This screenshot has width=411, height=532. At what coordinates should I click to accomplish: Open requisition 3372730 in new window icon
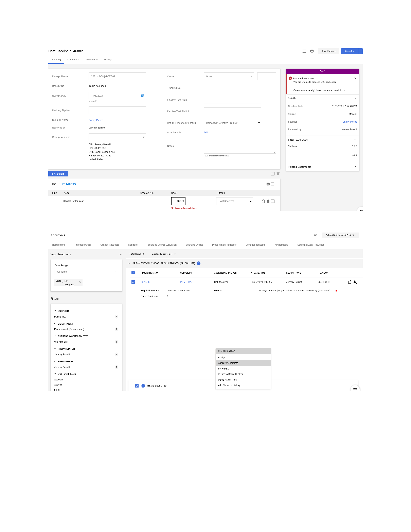point(350,282)
